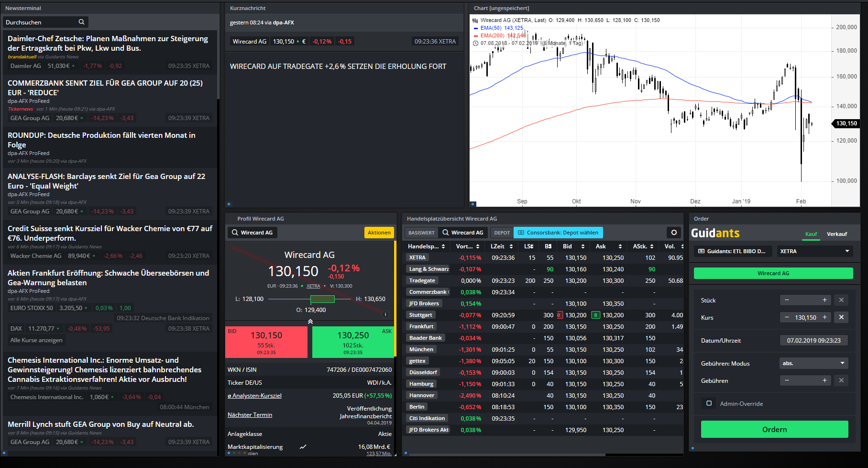Click the Aktionen button
868x468 pixels.
(379, 233)
